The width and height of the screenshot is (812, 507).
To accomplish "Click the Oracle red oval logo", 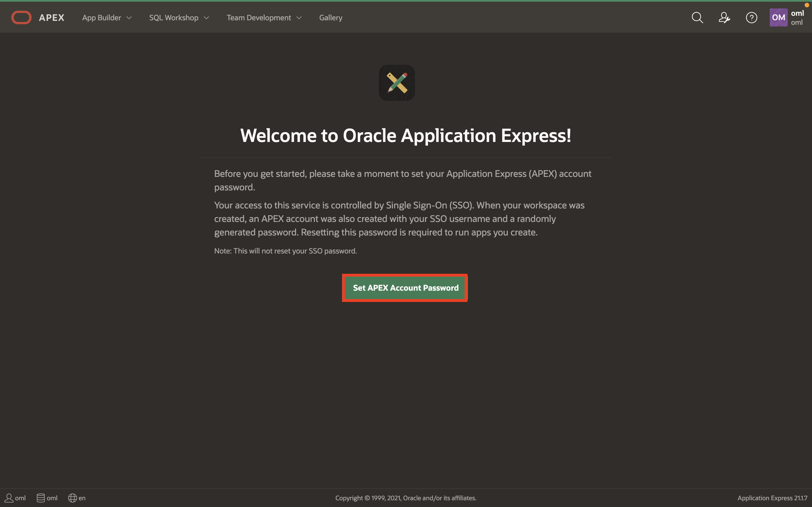I will [21, 17].
